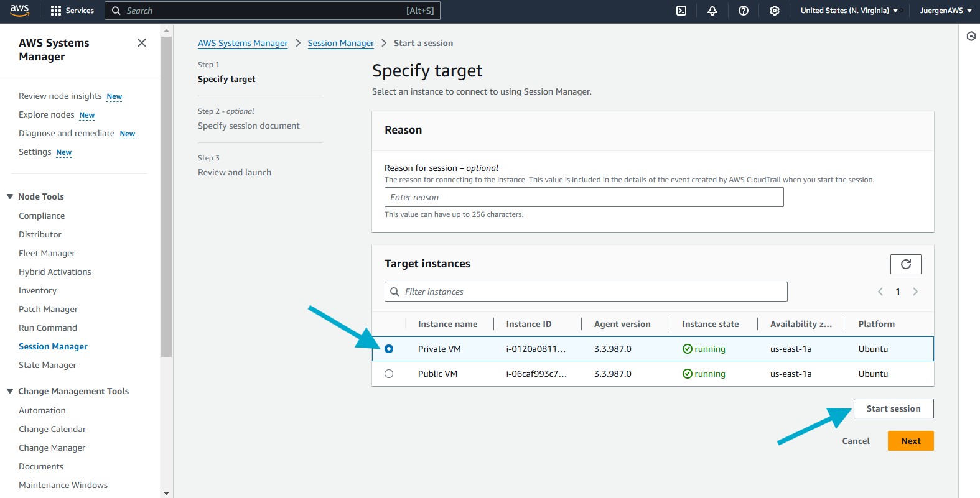Open the notifications bell
This screenshot has width=980, height=498.
[x=712, y=11]
